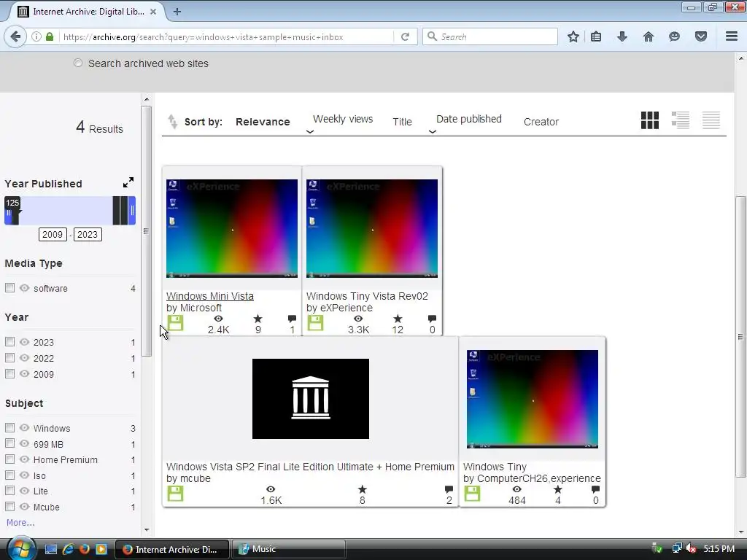Click favorites star on Windows Tiny Vista Rev02

point(398,319)
